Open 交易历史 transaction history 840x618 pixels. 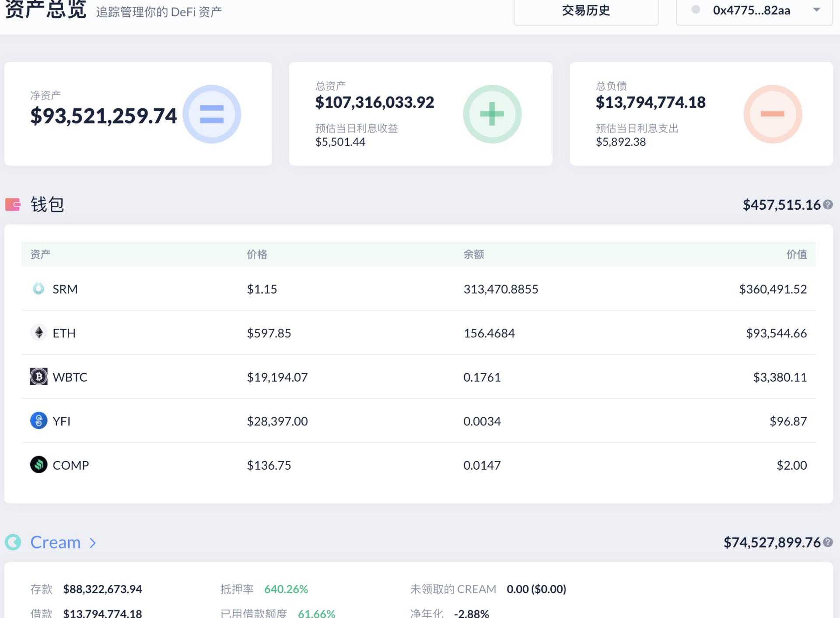(585, 11)
